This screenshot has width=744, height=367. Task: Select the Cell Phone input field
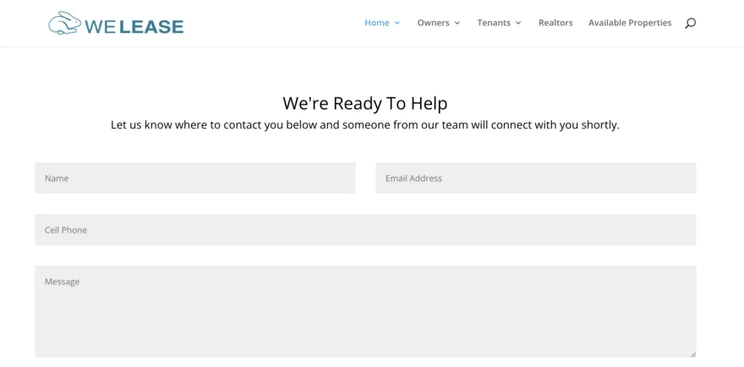tap(365, 230)
